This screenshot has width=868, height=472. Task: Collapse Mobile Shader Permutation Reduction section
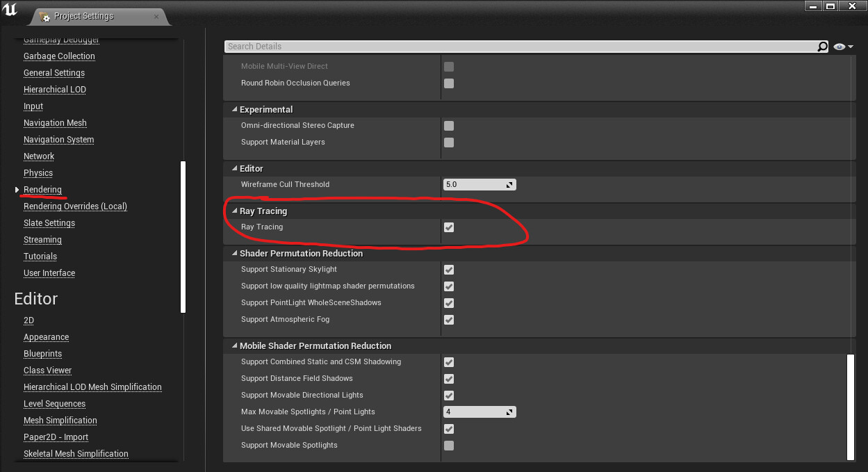click(x=234, y=346)
